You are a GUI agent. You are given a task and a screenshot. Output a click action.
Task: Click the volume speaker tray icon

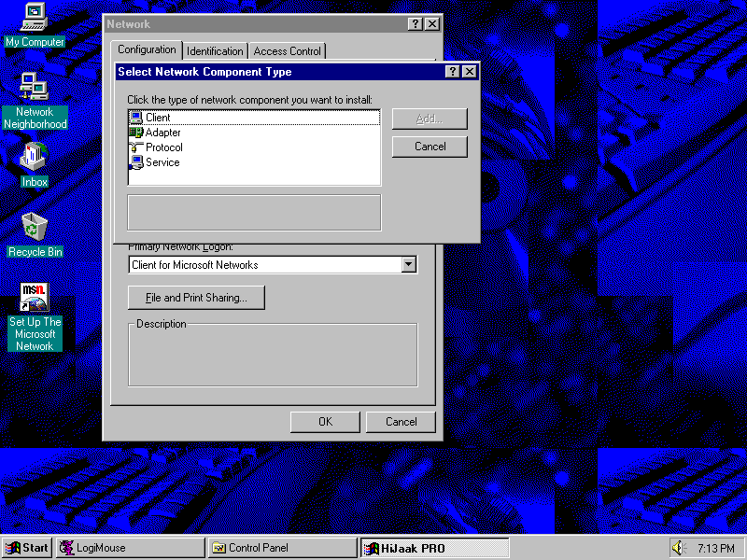[x=679, y=548]
